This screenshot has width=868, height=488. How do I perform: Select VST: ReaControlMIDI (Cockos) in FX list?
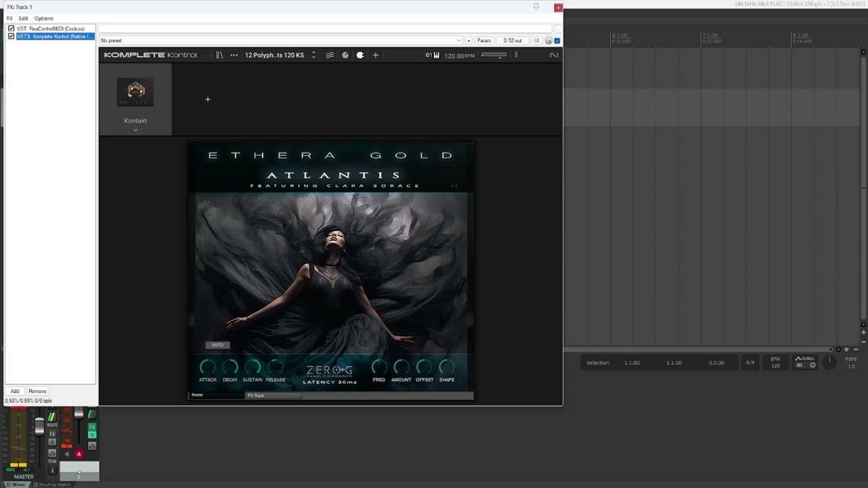point(51,28)
